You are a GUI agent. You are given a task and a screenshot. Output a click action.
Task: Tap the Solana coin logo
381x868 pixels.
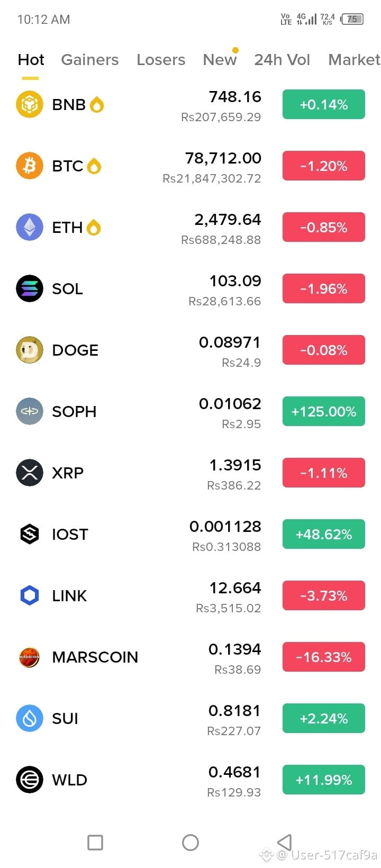coord(30,288)
